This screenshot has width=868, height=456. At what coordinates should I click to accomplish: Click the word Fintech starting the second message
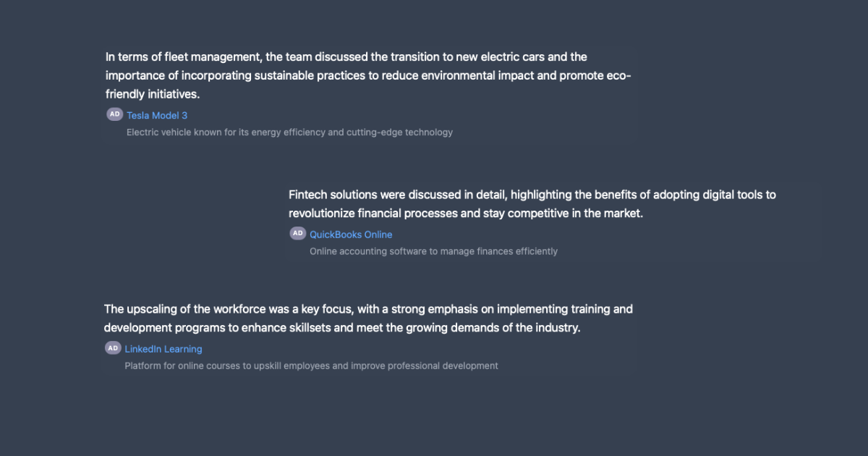310,195
